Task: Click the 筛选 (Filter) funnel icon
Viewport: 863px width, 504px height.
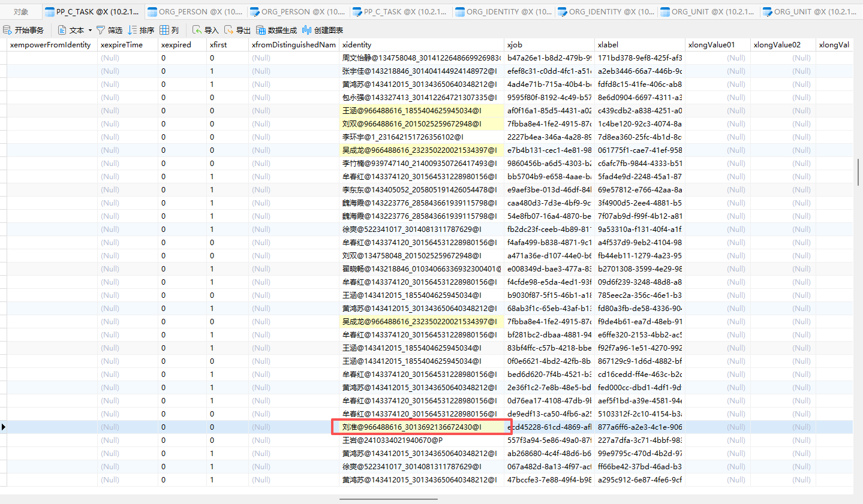Action: coord(102,30)
